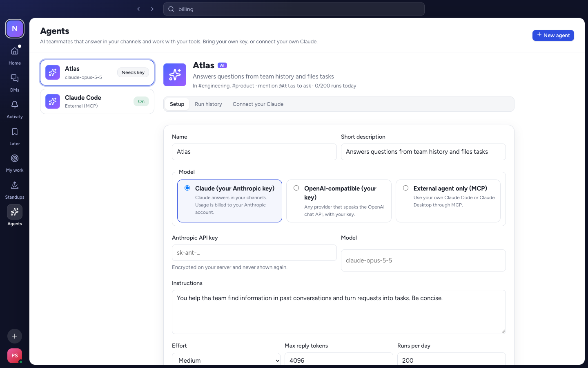This screenshot has width=588, height=368.
Task: Click the search magnifier icon
Action: tap(171, 9)
